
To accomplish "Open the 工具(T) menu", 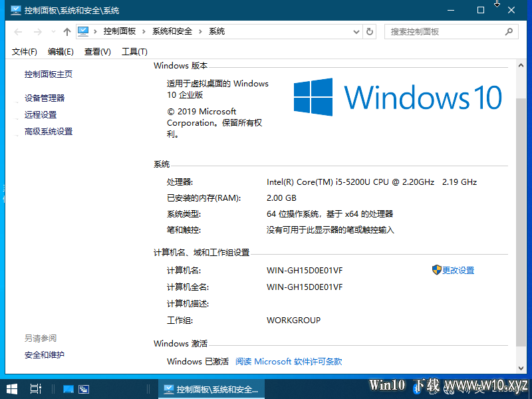I will (x=134, y=52).
